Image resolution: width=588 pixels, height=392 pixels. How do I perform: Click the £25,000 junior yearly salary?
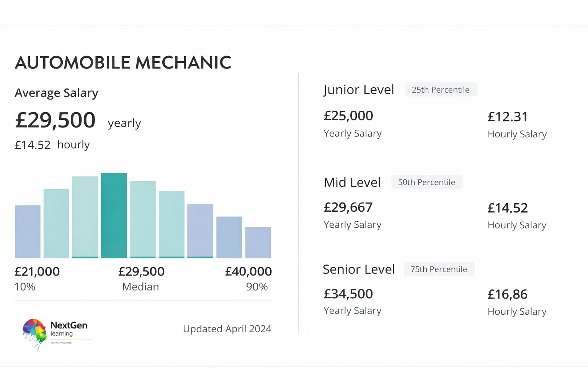click(348, 116)
